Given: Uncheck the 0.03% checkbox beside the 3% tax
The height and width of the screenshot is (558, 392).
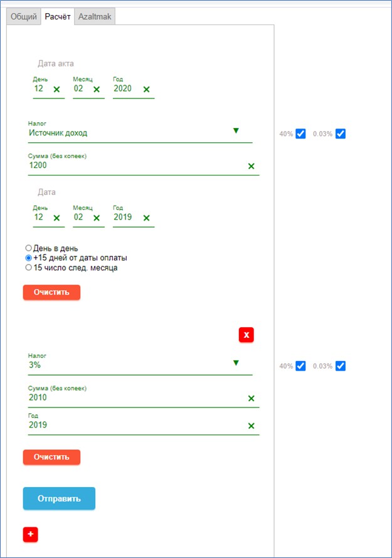Looking at the screenshot, I should pos(341,366).
